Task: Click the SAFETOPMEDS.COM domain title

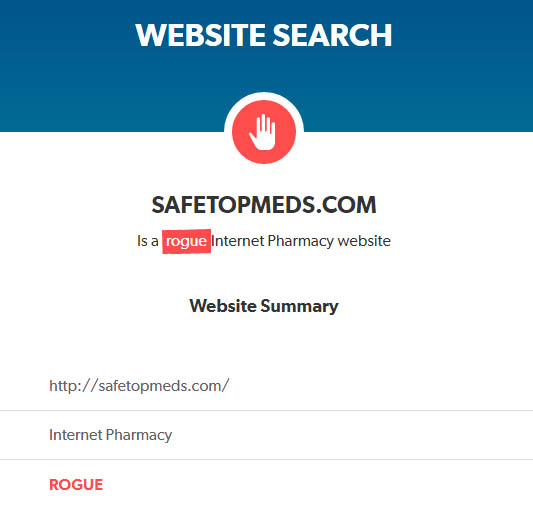Action: pyautogui.click(x=264, y=205)
